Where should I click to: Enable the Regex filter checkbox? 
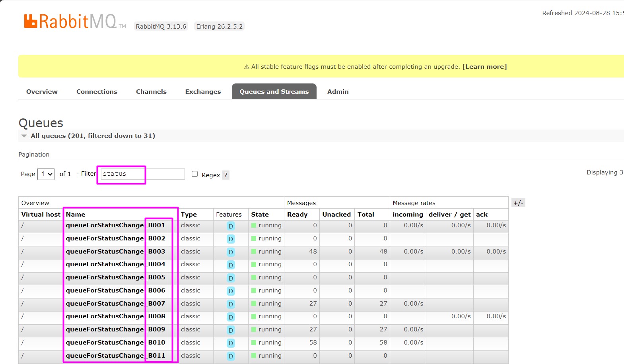[x=194, y=174]
